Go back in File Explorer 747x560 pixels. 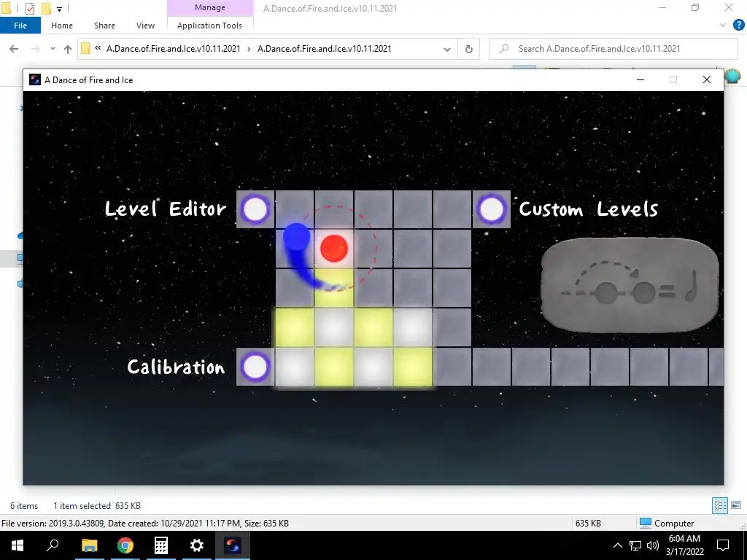(14, 49)
